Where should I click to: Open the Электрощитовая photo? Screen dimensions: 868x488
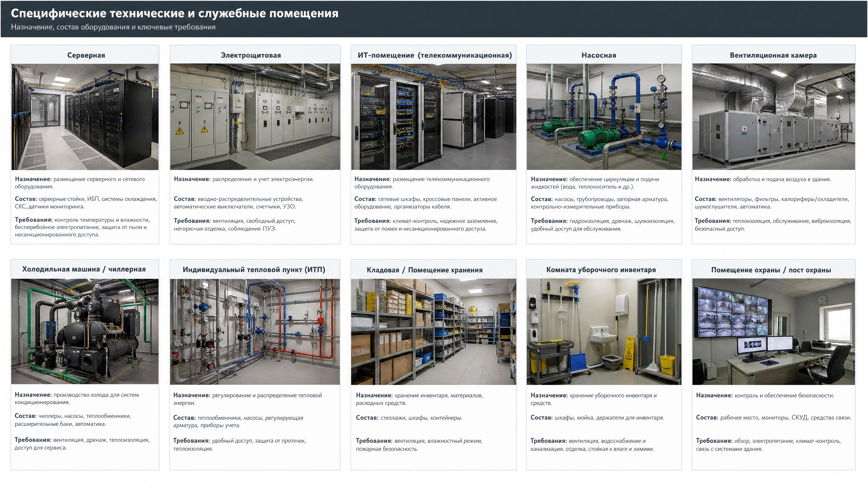click(x=255, y=117)
